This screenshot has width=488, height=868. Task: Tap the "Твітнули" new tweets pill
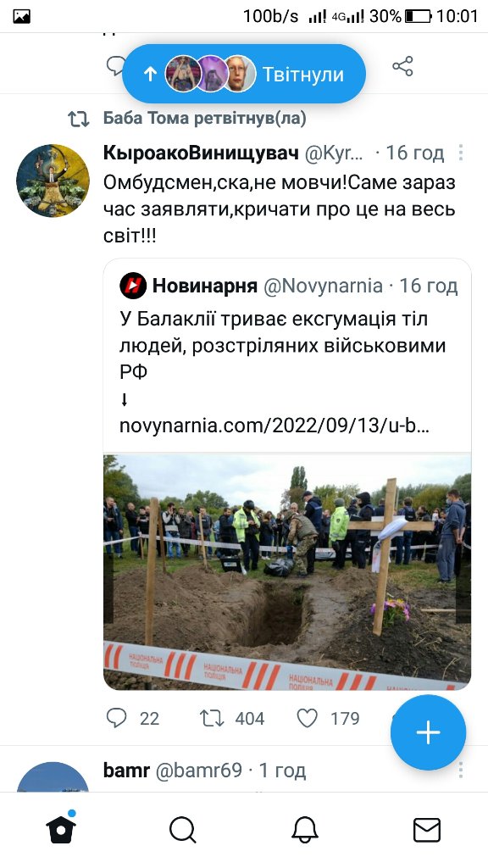coord(244,74)
